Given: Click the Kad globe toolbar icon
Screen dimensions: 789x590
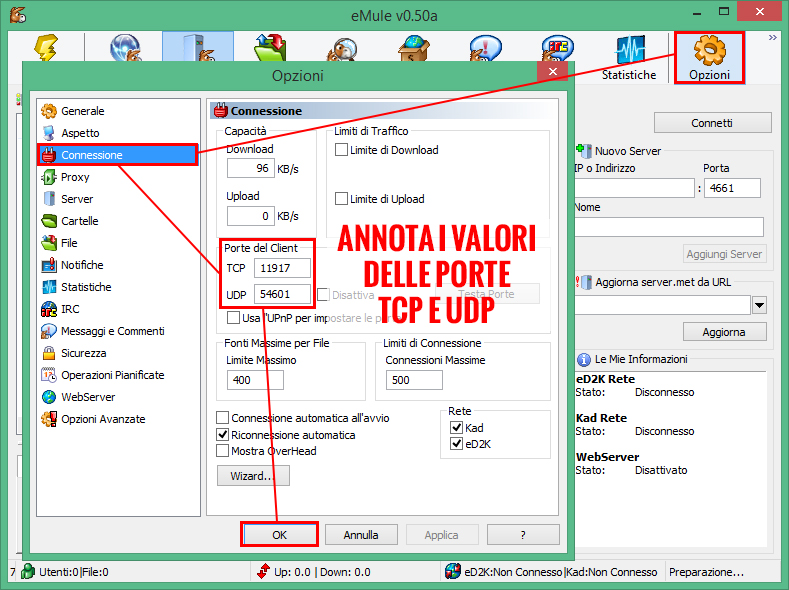Looking at the screenshot, I should (125, 48).
